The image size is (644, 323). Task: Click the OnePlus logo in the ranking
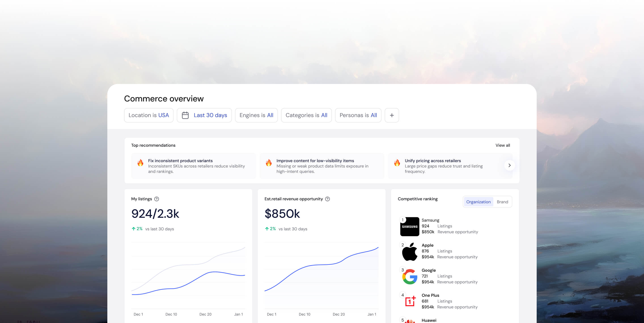tap(409, 302)
